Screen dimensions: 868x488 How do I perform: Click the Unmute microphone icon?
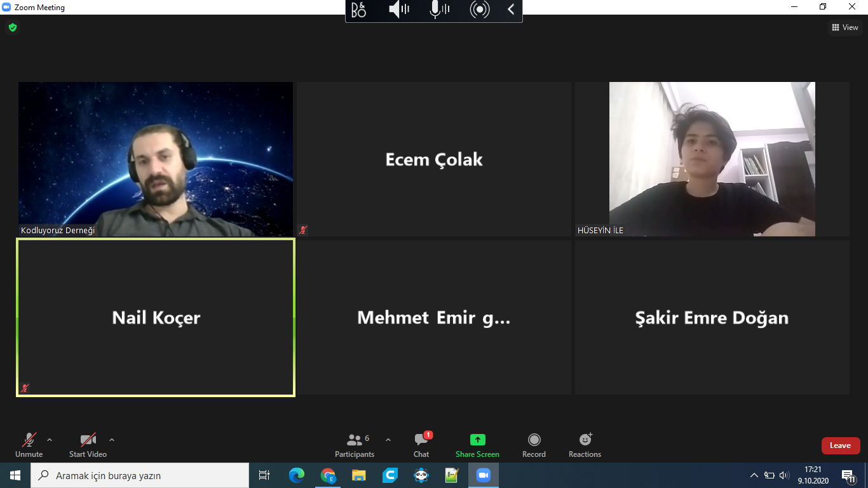(29, 440)
